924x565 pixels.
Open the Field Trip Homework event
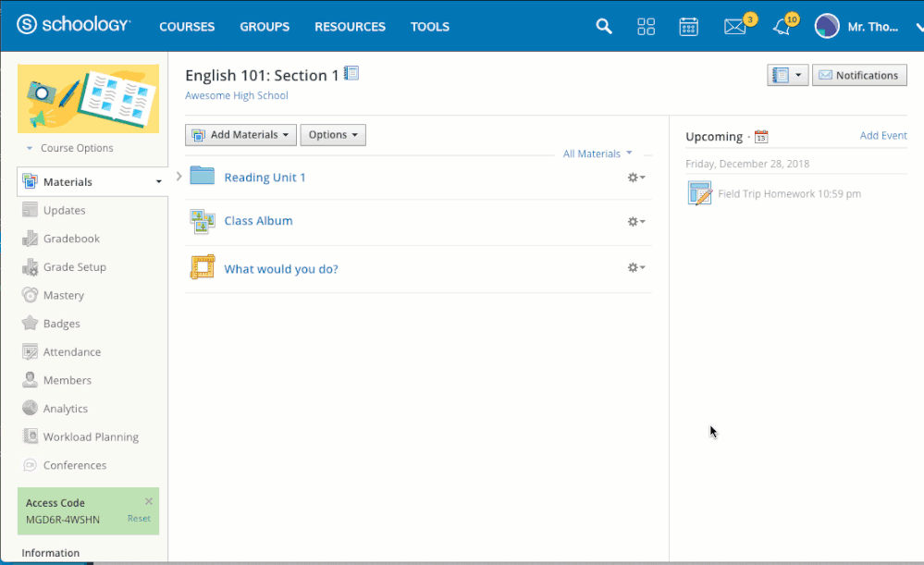point(789,194)
